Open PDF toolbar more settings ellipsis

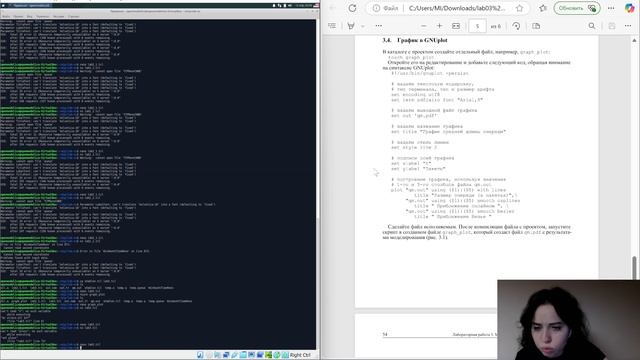tap(628, 26)
